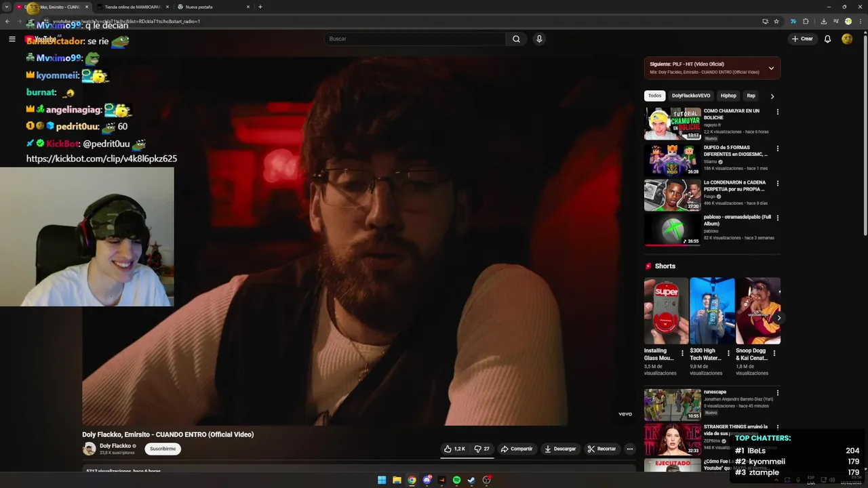Select the Rap filter chip

click(x=751, y=96)
